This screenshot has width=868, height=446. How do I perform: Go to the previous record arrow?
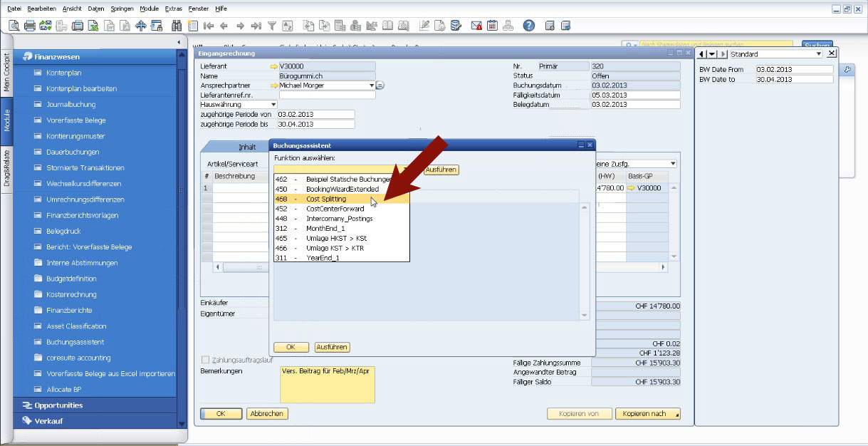[x=224, y=26]
